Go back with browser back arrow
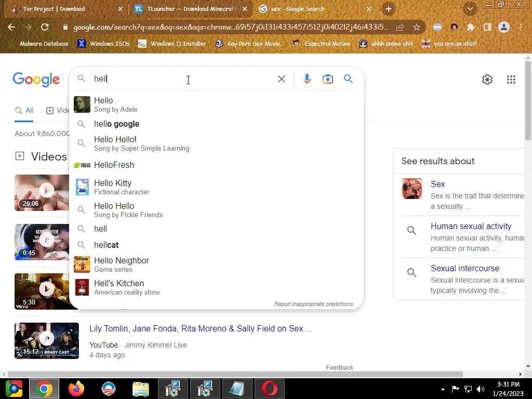 [11, 27]
